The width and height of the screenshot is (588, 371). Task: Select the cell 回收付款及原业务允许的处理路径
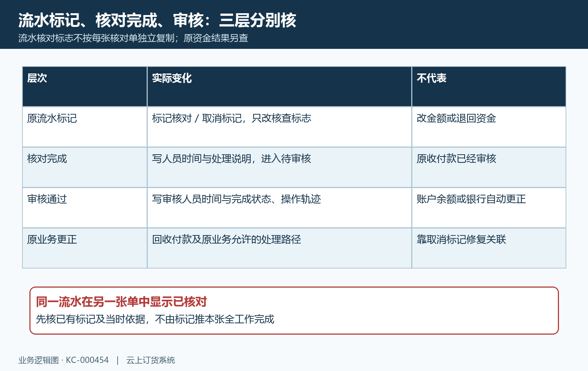(x=279, y=248)
